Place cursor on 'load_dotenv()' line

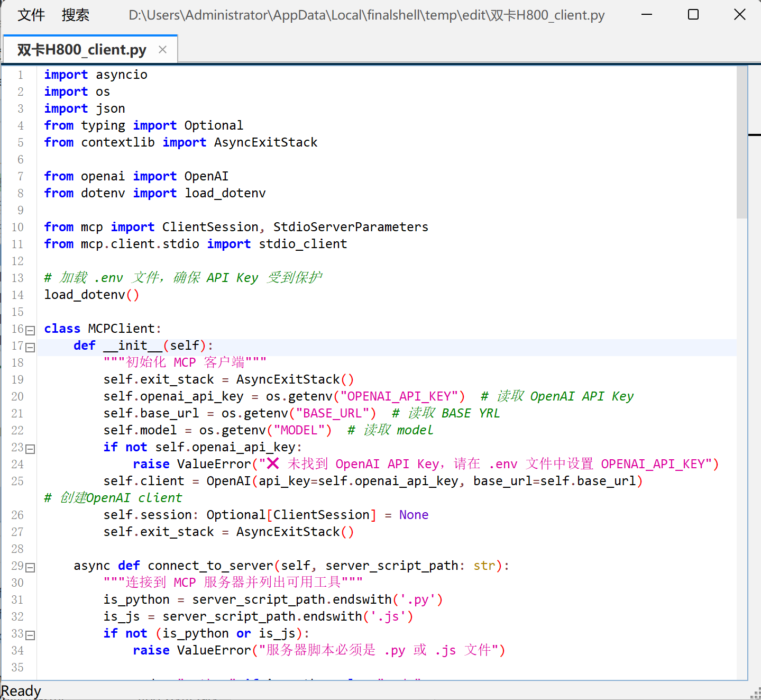pos(91,295)
